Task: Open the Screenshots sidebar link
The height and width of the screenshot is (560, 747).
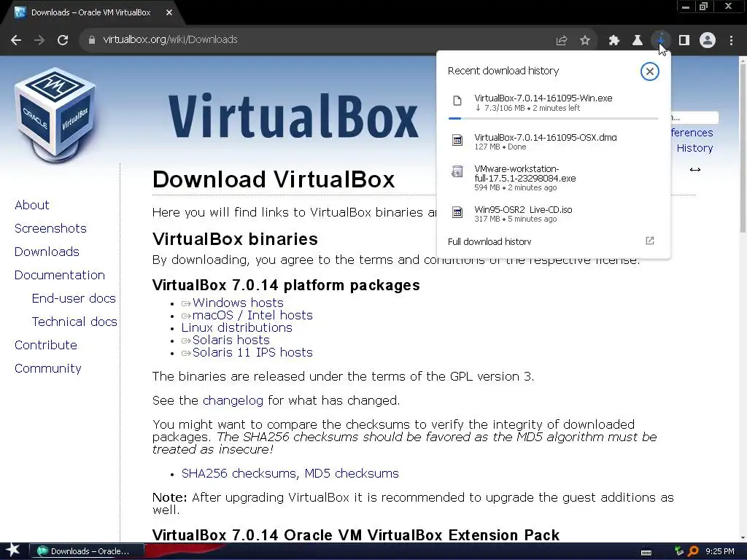Action: pos(50,228)
